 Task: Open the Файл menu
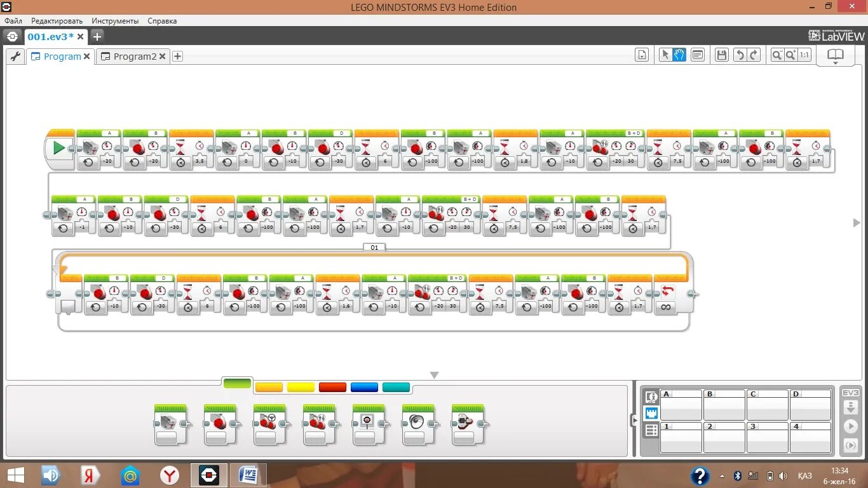coord(13,21)
